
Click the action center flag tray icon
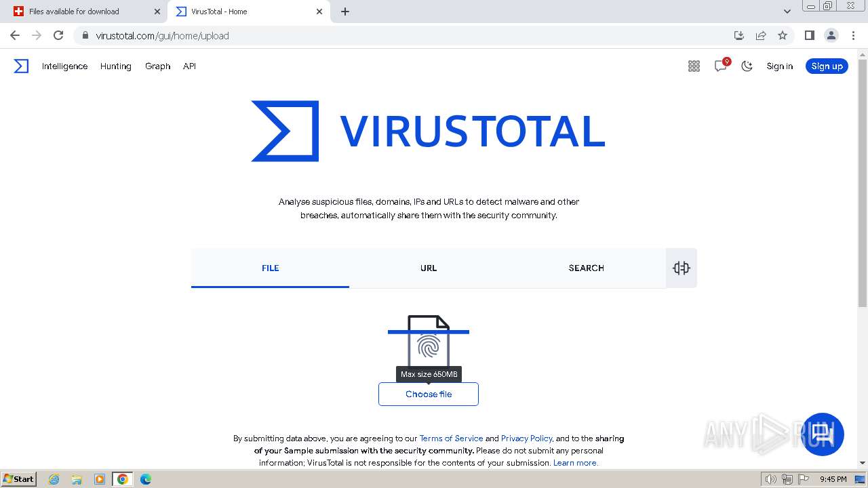pos(803,479)
